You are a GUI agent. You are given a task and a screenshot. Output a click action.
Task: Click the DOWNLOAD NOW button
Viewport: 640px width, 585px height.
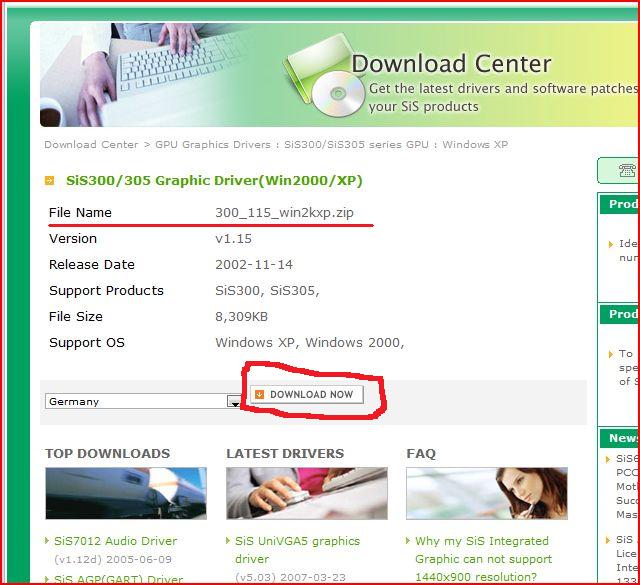(307, 394)
